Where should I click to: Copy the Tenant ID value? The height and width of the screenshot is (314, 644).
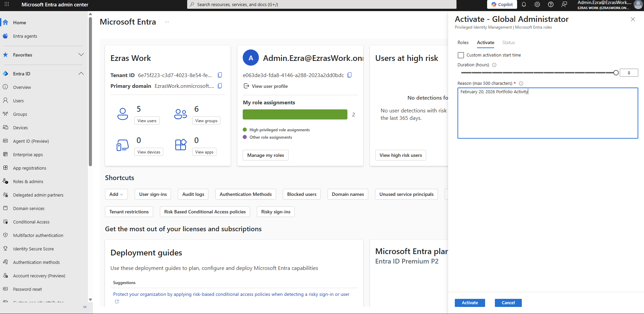[x=220, y=75]
